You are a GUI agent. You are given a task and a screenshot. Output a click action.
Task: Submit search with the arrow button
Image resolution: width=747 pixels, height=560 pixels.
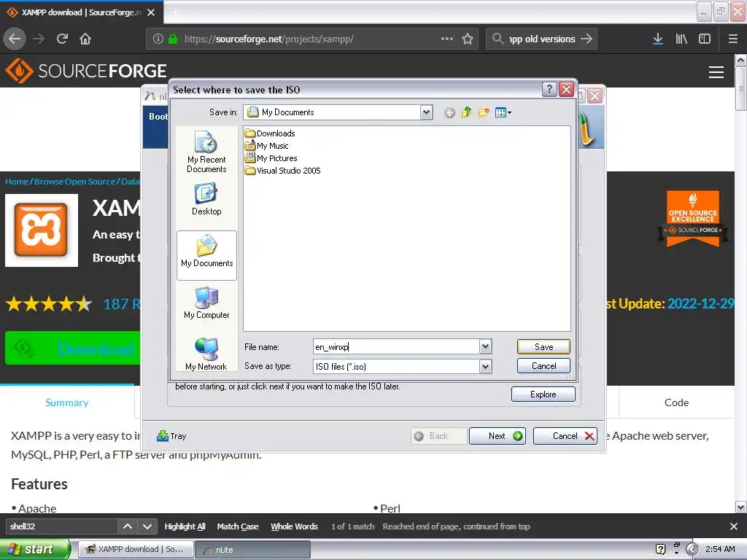pos(587,39)
